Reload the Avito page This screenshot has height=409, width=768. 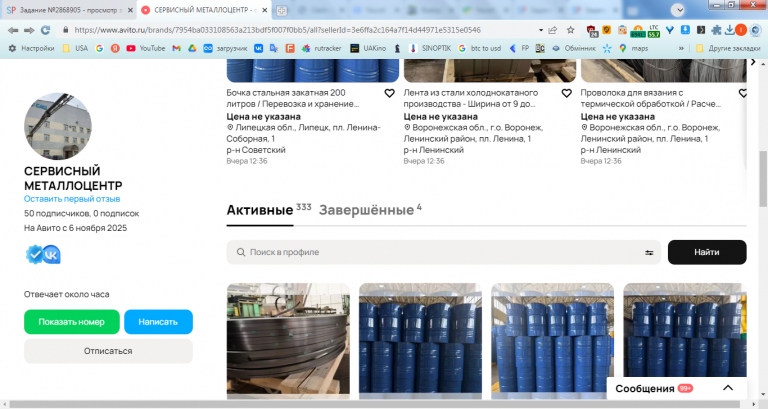point(46,30)
